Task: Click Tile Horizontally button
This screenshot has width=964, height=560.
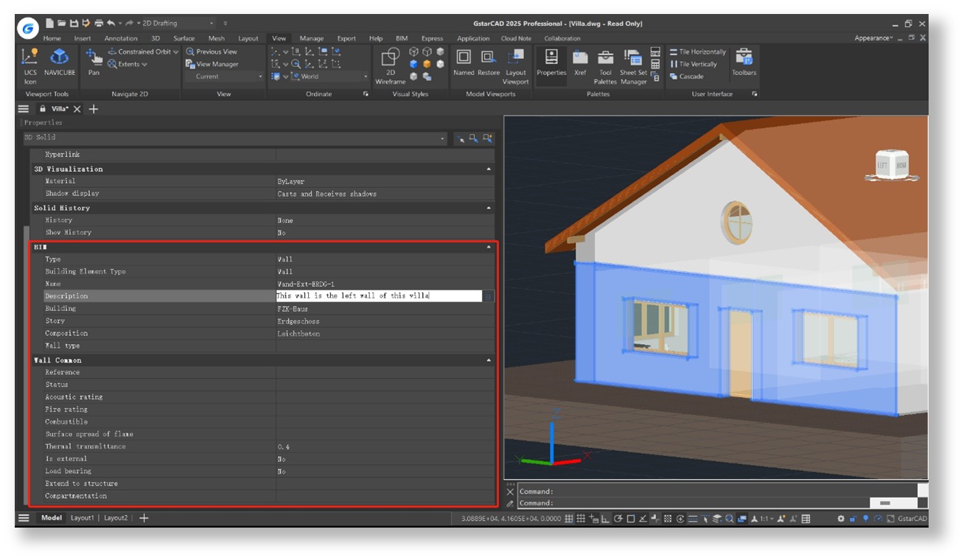Action: click(698, 52)
